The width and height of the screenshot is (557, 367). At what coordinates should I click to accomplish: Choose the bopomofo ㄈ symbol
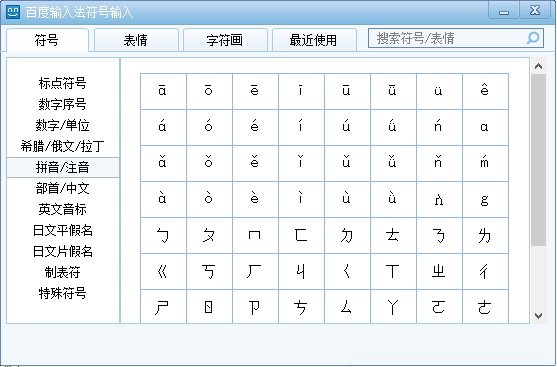(x=301, y=236)
